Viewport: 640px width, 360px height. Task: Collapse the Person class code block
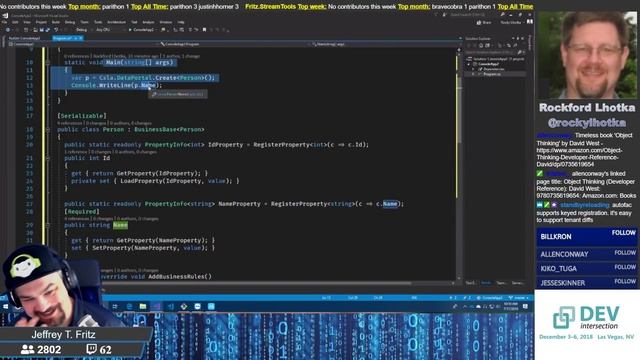pyautogui.click(x=48, y=129)
